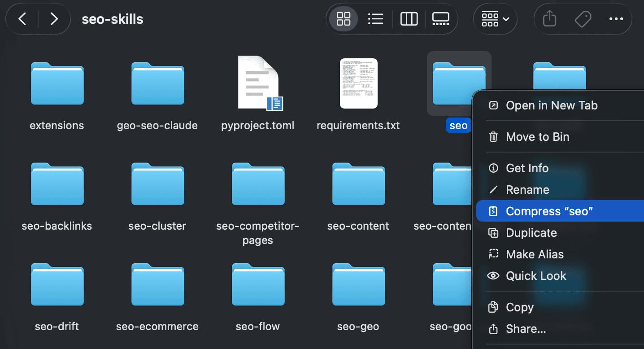Click the seo-competitor-pages name label

[258, 233]
